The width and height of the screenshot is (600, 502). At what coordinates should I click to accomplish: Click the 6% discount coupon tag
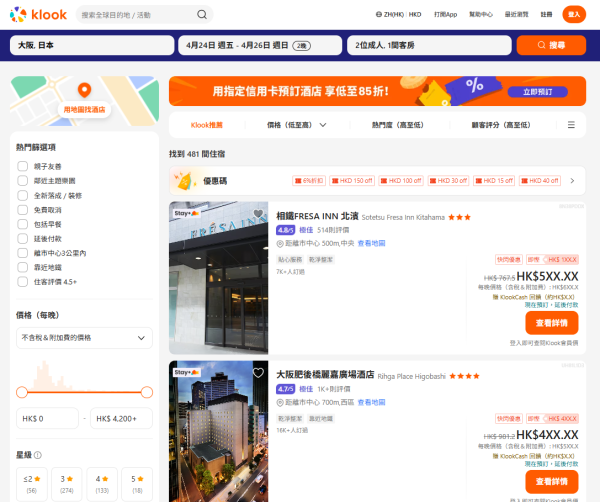pyautogui.click(x=309, y=181)
